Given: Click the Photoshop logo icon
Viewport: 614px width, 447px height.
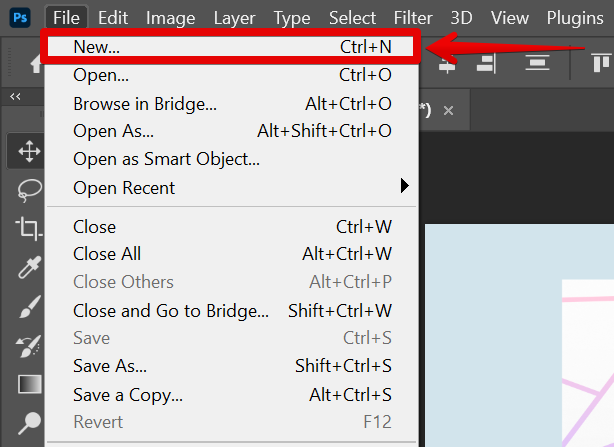Looking at the screenshot, I should [20, 17].
